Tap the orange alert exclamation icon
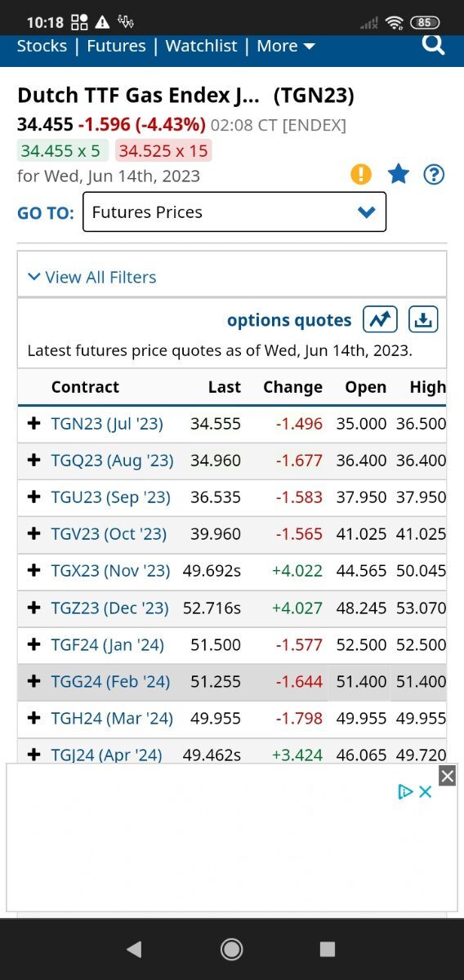The height and width of the screenshot is (980, 464). point(361,174)
